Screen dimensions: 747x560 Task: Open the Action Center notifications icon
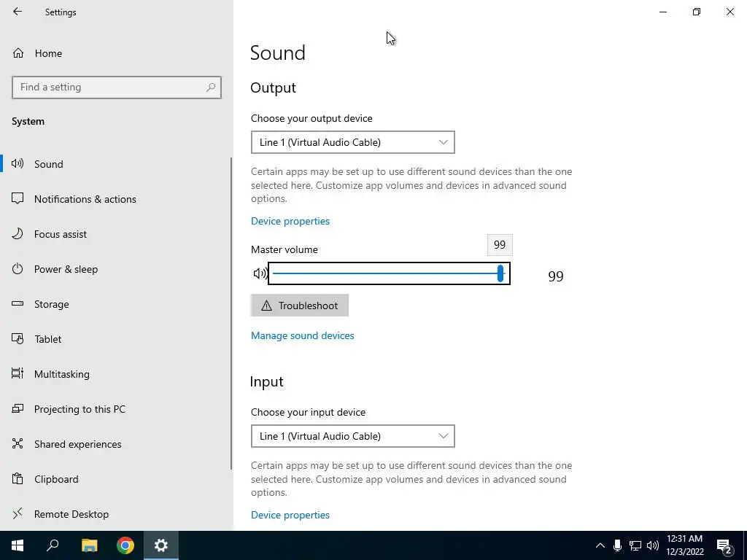pos(724,546)
